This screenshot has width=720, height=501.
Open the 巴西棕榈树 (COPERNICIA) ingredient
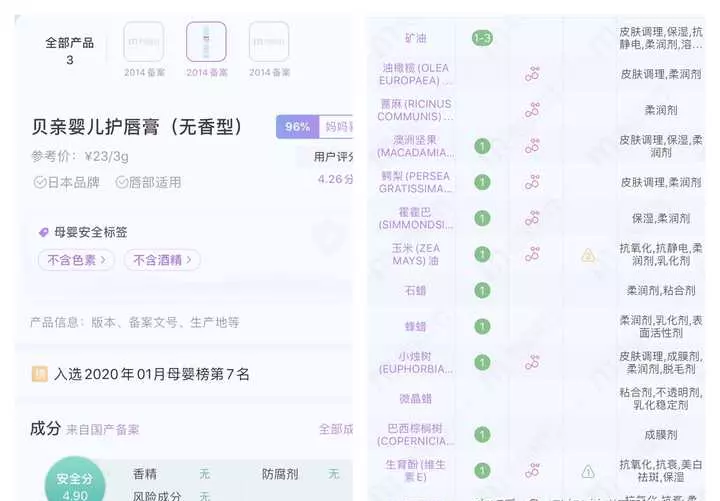click(x=416, y=435)
